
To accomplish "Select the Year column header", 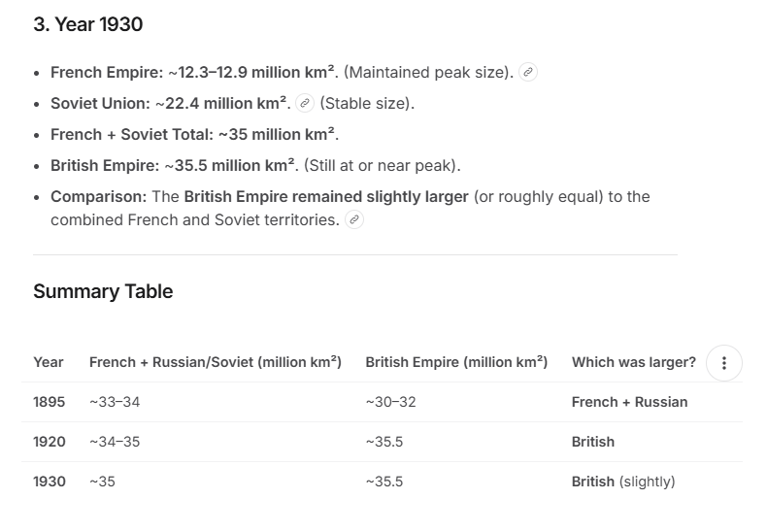I will tap(49, 362).
